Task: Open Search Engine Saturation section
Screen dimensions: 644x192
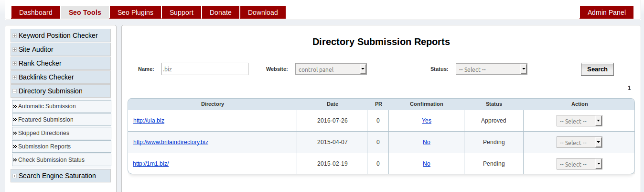Action: [61, 176]
